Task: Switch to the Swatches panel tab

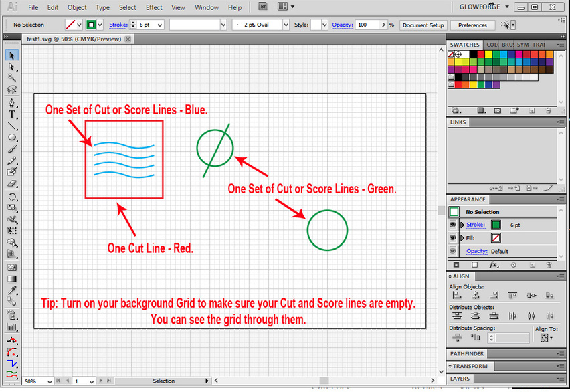Action: pyautogui.click(x=465, y=44)
